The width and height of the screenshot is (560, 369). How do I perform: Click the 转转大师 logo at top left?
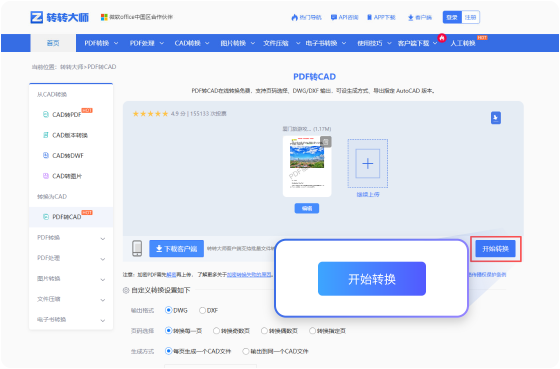(x=60, y=17)
